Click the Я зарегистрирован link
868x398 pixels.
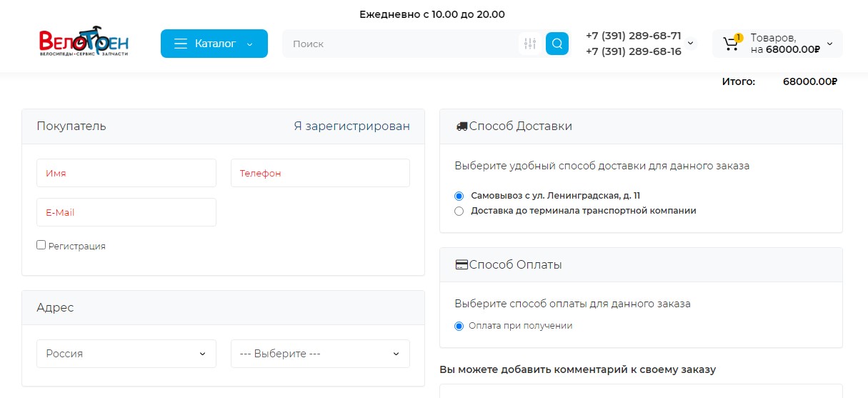point(351,126)
